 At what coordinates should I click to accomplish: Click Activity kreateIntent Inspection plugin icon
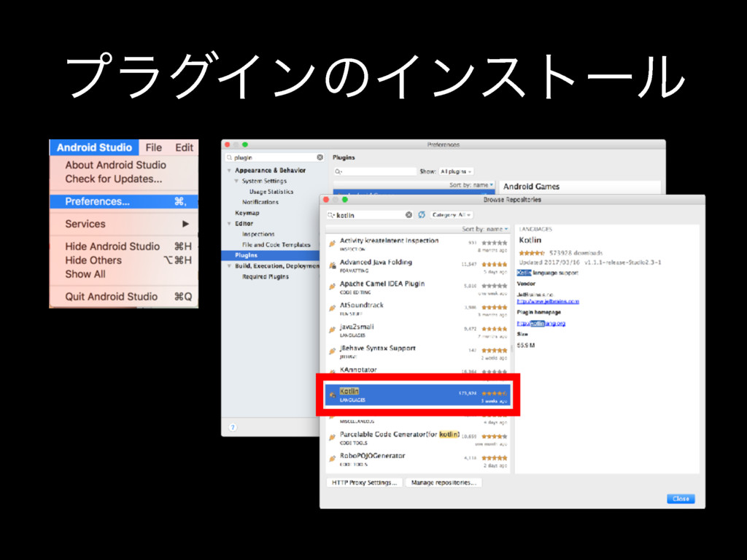click(333, 244)
